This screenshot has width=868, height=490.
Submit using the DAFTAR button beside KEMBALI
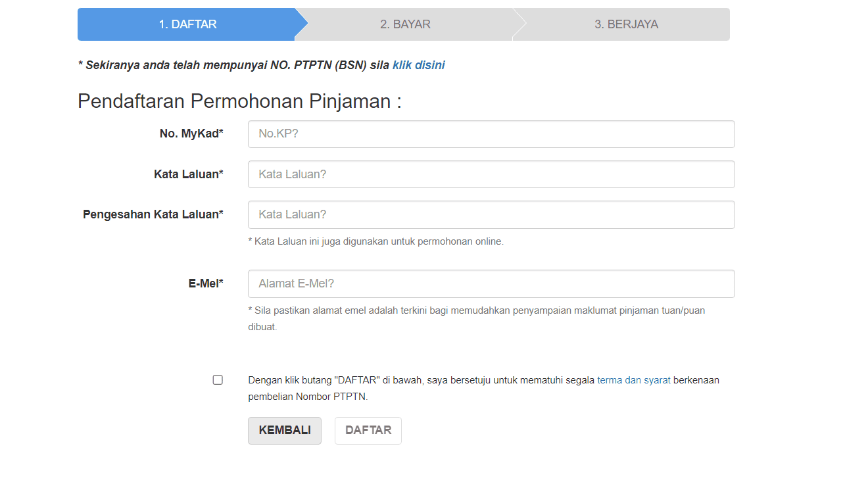(x=368, y=430)
